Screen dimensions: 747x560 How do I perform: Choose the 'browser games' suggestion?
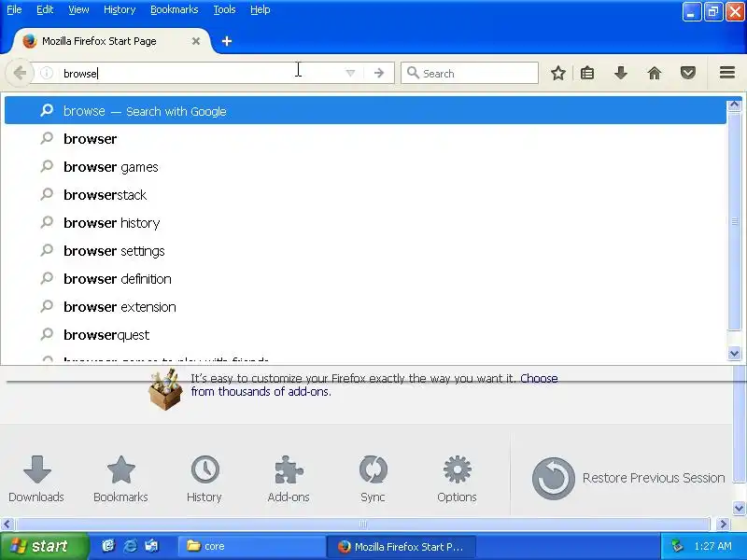[365, 167]
